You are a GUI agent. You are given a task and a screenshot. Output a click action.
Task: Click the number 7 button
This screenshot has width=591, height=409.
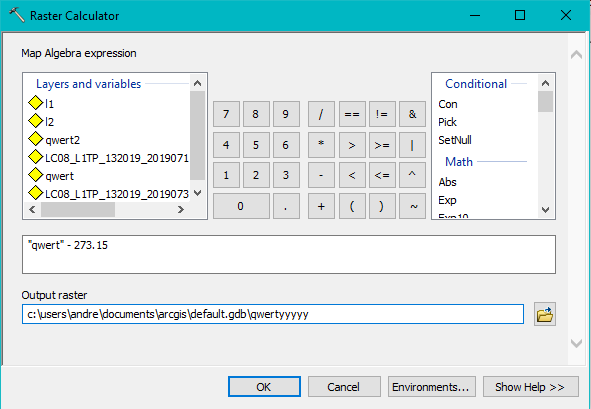pos(226,114)
